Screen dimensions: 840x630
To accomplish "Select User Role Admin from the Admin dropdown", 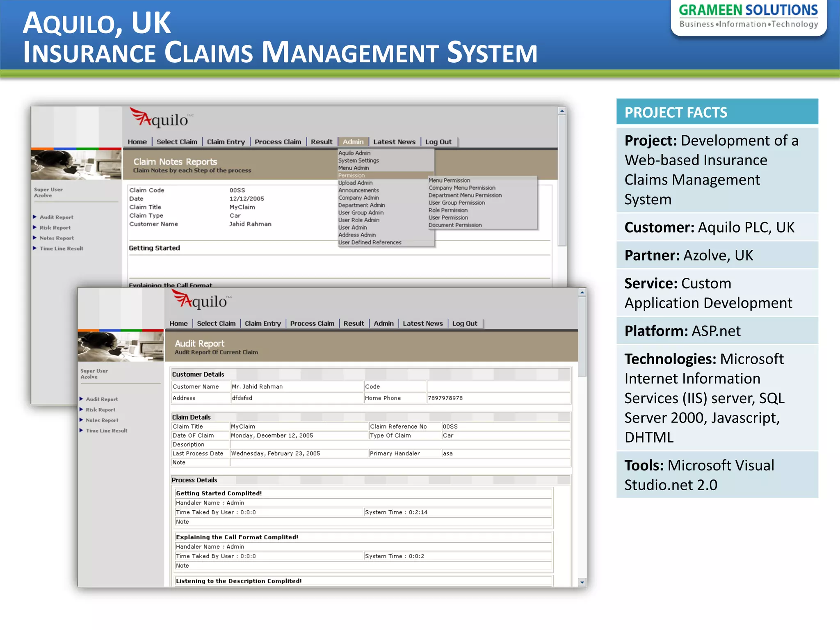I will 359,220.
